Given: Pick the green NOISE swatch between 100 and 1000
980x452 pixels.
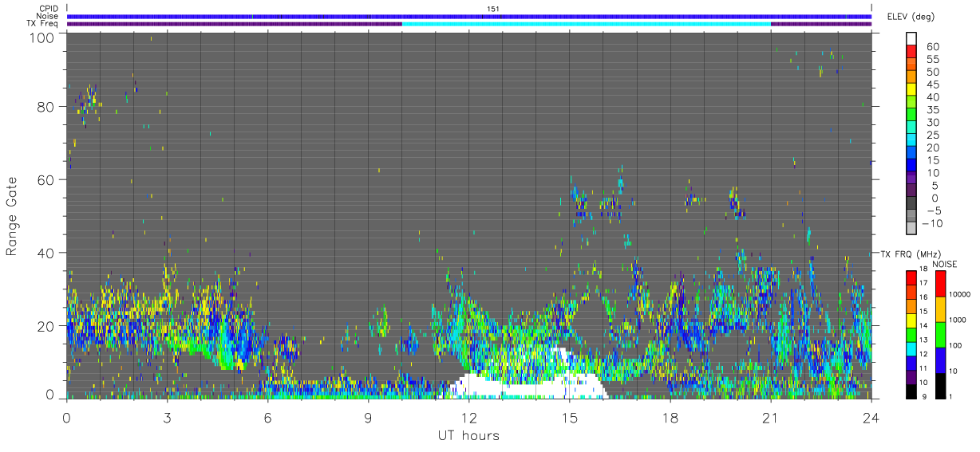Looking at the screenshot, I should pos(940,334).
